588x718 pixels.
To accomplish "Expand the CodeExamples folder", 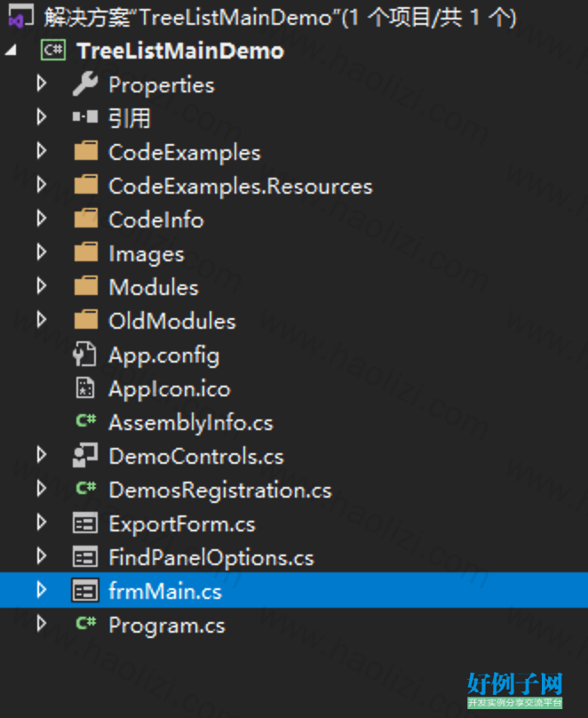I will tap(42, 151).
